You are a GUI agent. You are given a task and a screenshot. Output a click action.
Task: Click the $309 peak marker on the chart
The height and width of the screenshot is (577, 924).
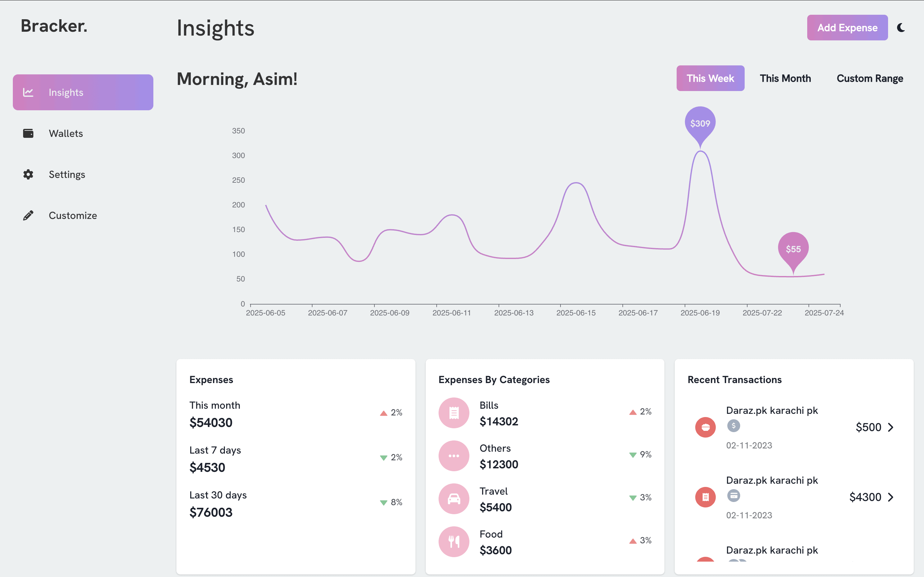(x=700, y=123)
